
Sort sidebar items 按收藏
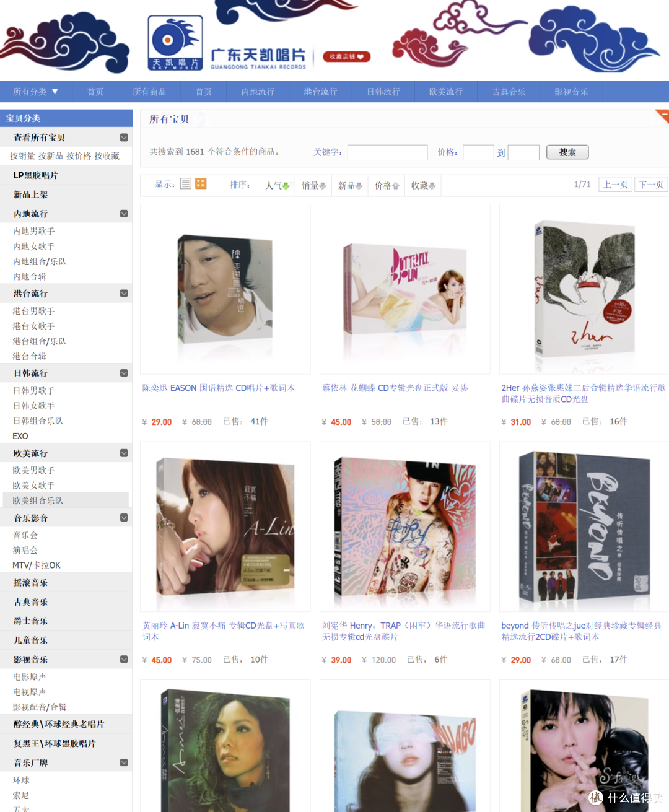click(107, 156)
